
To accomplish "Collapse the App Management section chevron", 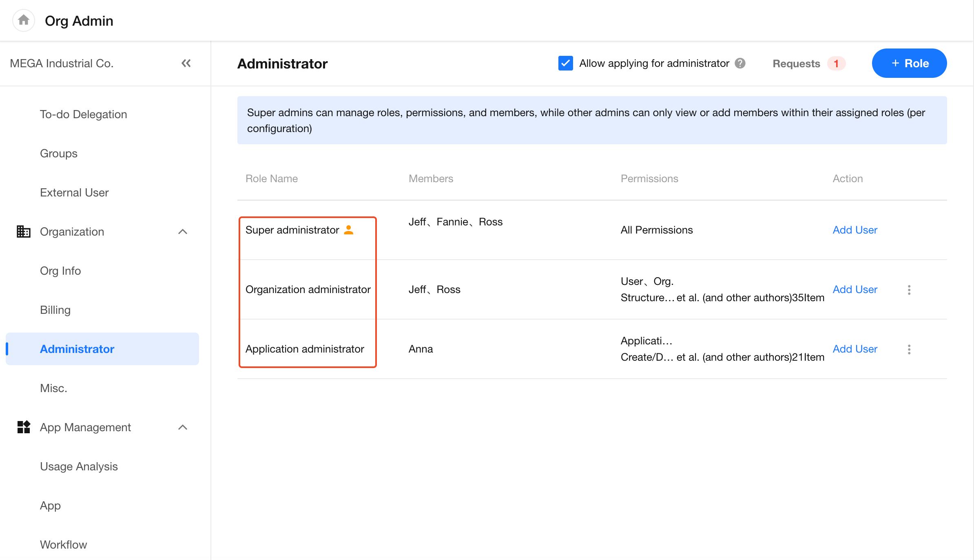I will pos(183,427).
